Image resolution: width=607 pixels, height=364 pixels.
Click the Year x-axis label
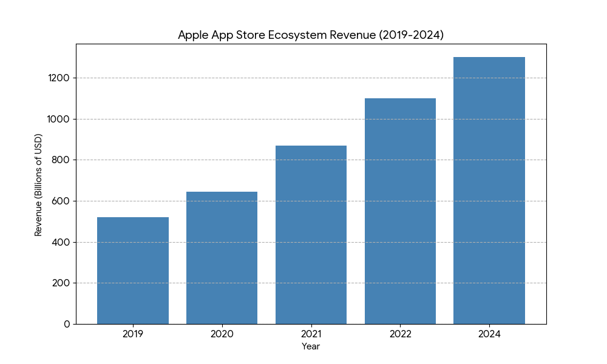coord(311,346)
